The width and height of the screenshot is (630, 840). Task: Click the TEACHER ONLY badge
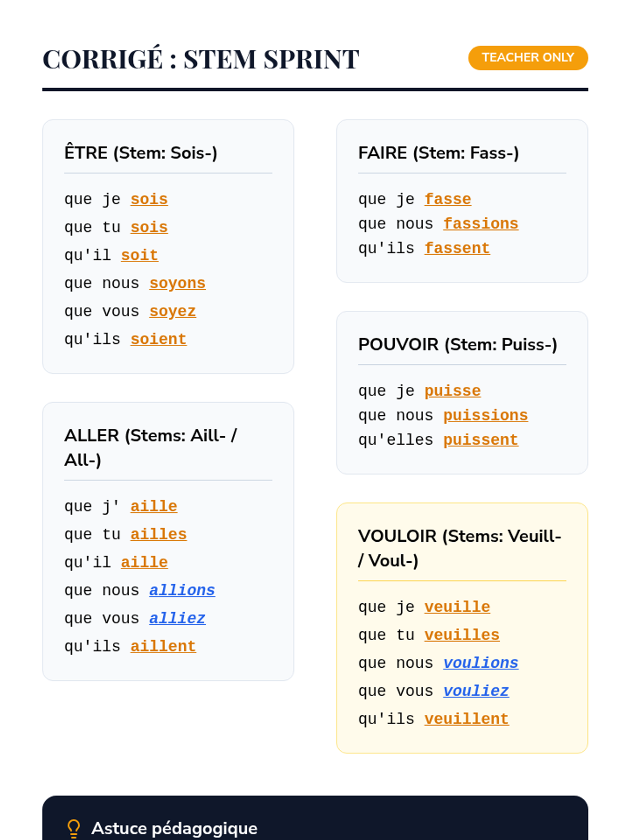pyautogui.click(x=528, y=58)
